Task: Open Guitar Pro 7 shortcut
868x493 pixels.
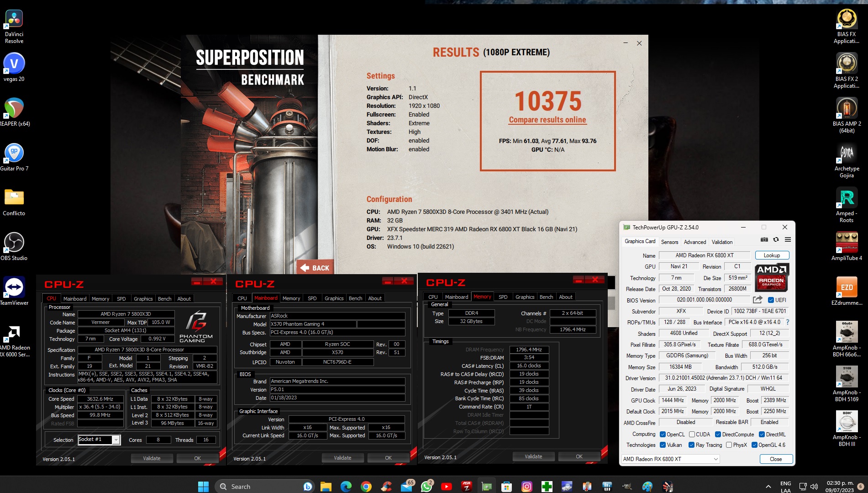Action: (14, 157)
